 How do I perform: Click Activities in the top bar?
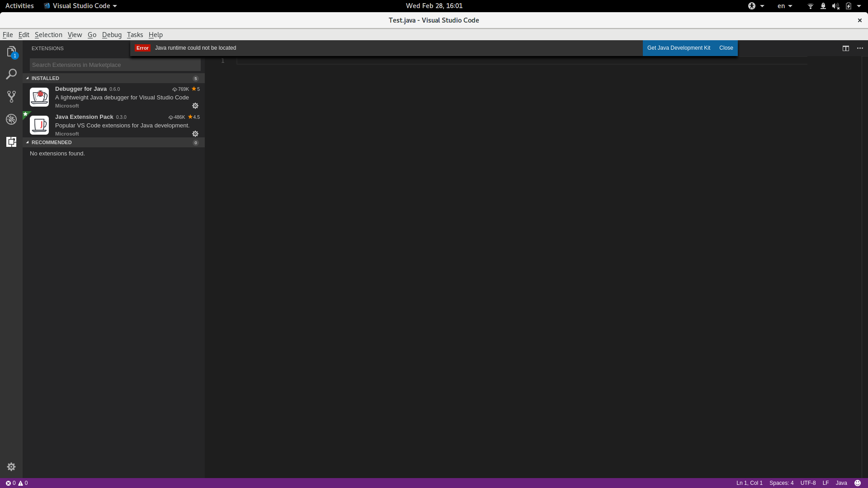(19, 6)
